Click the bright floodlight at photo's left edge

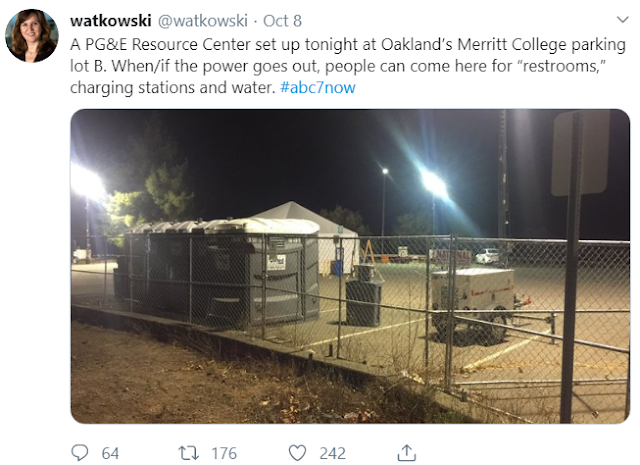click(86, 182)
